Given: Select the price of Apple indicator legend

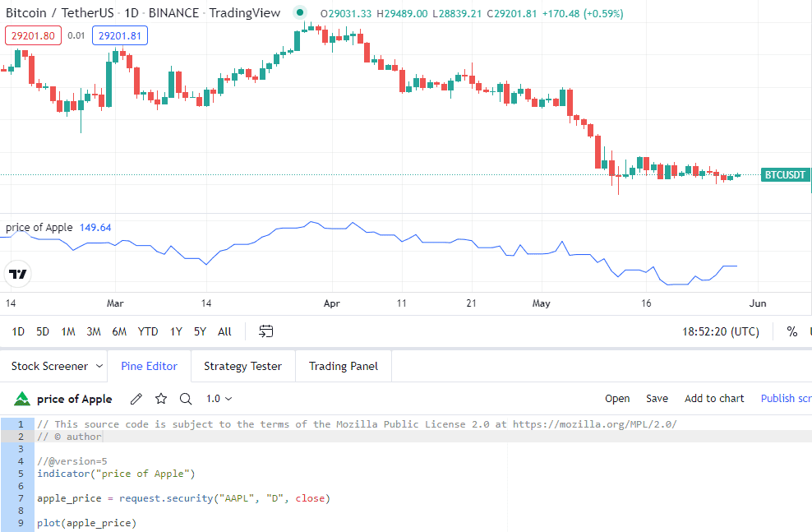Looking at the screenshot, I should 39,228.
